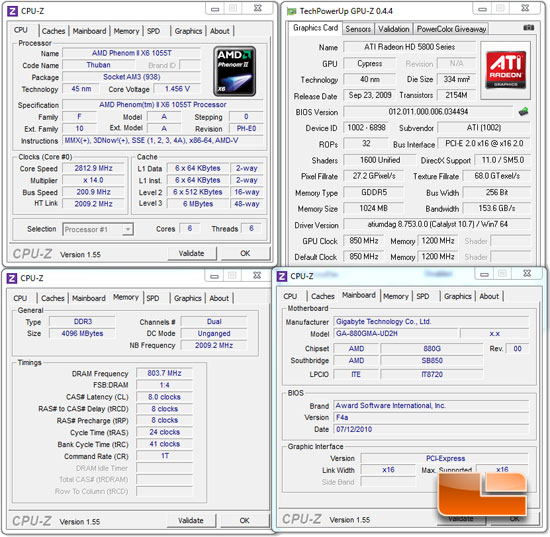Image resolution: width=550 pixels, height=537 pixels.
Task: Close the GPU-Z window
Action: 525,8
